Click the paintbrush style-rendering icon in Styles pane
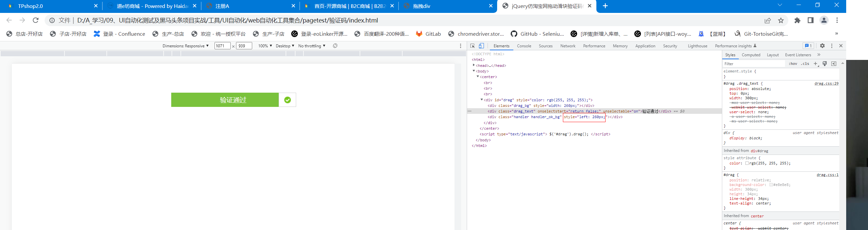Image resolution: width=868 pixels, height=230 pixels. pyautogui.click(x=824, y=64)
